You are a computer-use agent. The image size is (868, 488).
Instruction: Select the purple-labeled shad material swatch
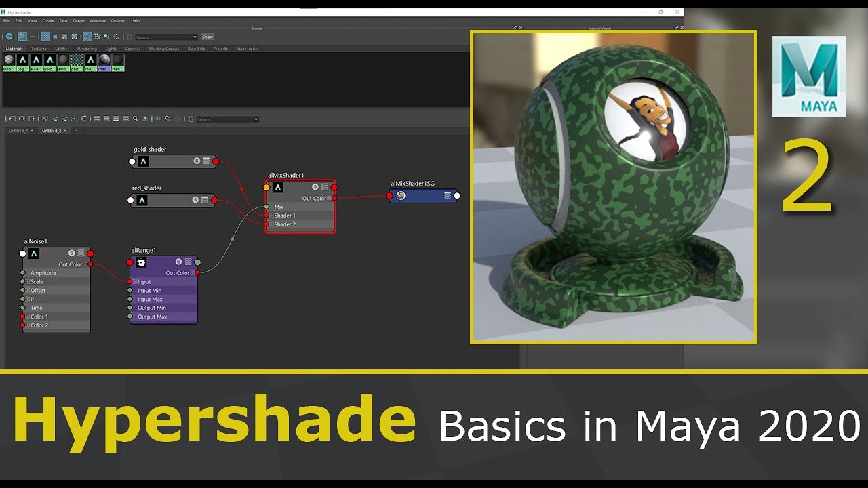[104, 62]
